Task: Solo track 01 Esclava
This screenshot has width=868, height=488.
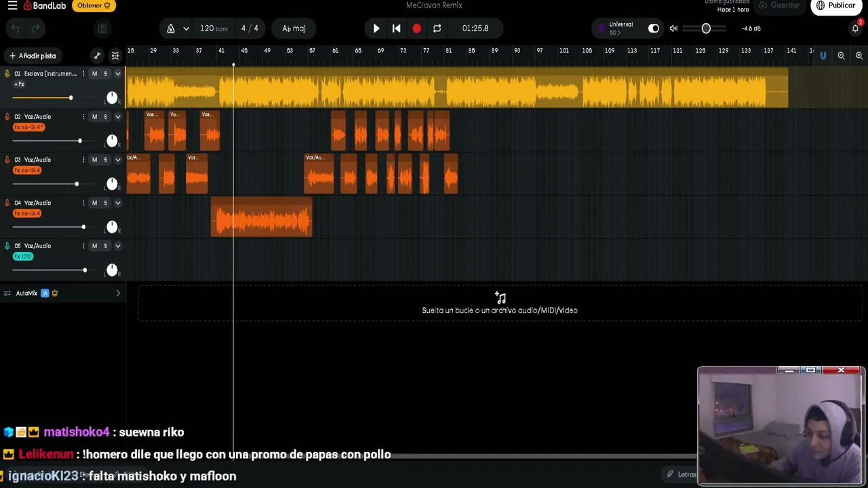Action: pyautogui.click(x=105, y=74)
